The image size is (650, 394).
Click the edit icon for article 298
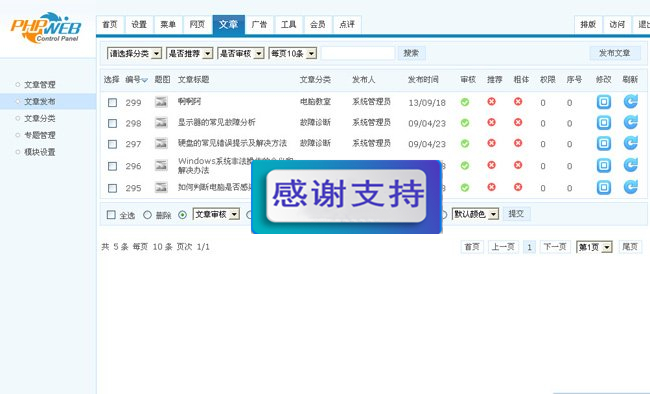(604, 122)
